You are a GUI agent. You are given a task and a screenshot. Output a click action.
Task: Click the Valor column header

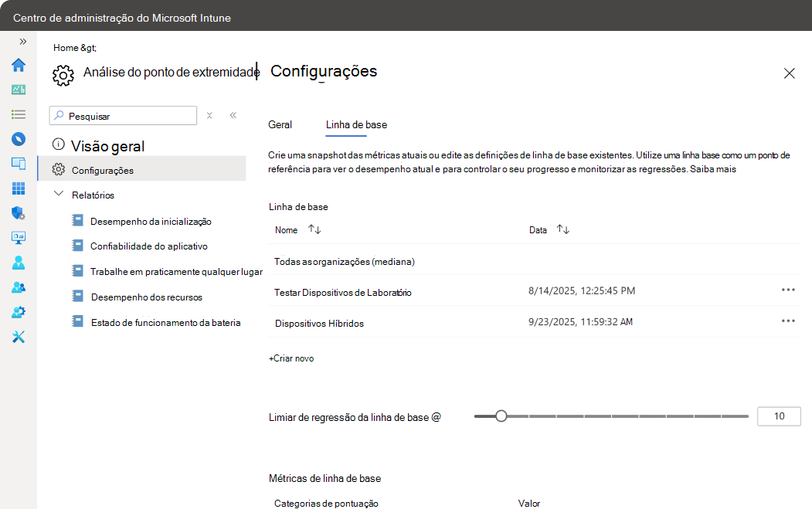tap(529, 504)
